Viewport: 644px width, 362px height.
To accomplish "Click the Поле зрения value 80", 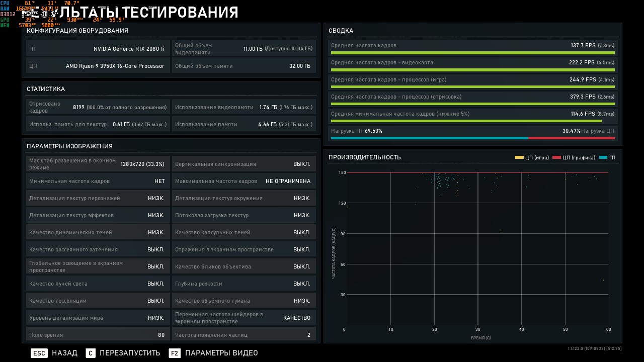I will [161, 335].
